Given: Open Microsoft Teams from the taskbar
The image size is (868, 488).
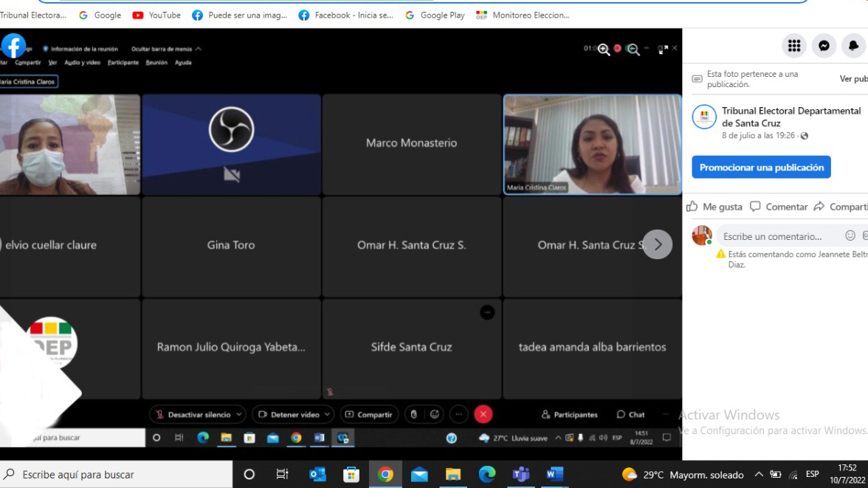Looking at the screenshot, I should [x=520, y=475].
